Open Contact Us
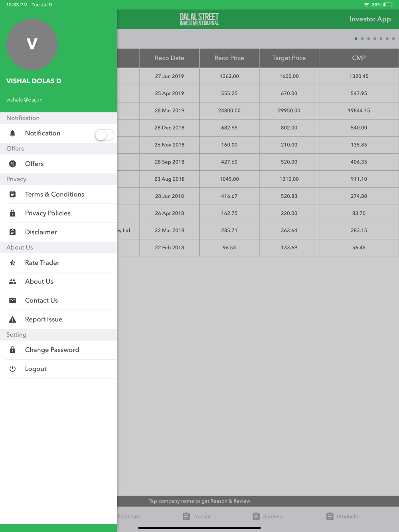This screenshot has height=532, width=399. 58,300
